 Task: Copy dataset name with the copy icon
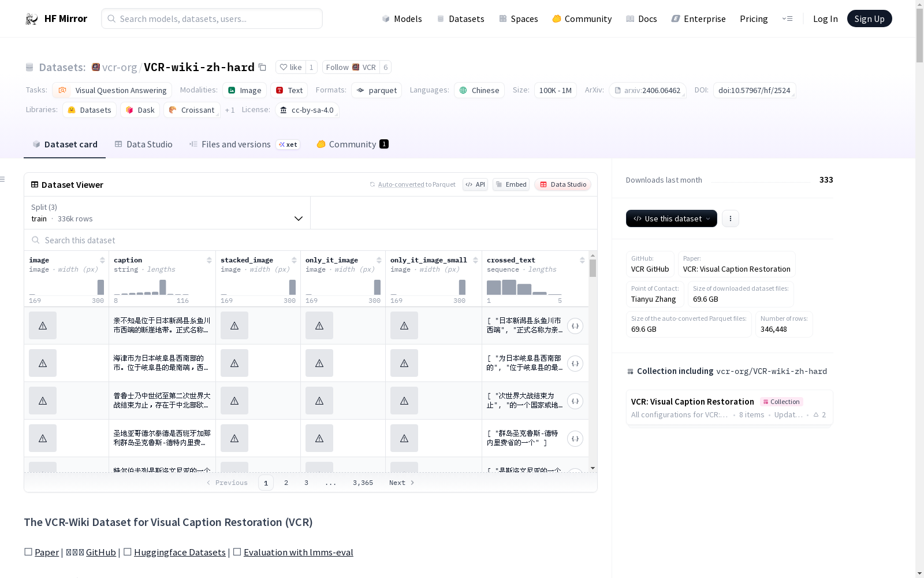coord(262,67)
